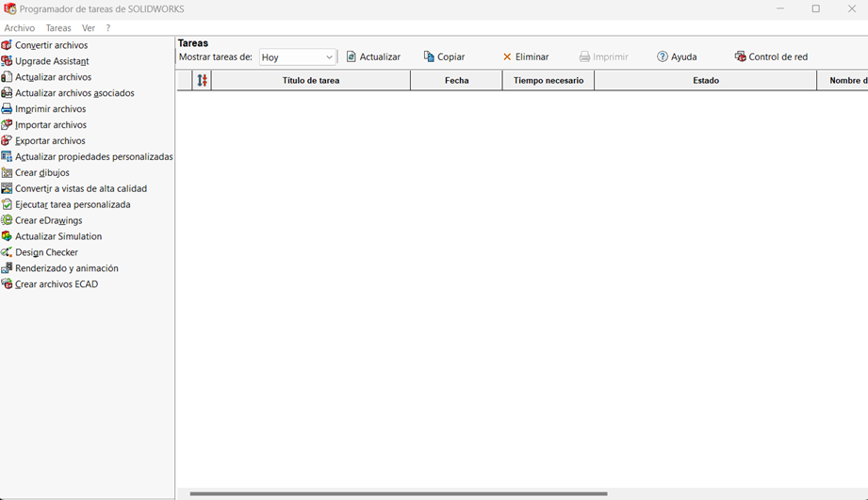
Task: Click the Convertir a vistas de alta calidad icon
Action: 7,188
